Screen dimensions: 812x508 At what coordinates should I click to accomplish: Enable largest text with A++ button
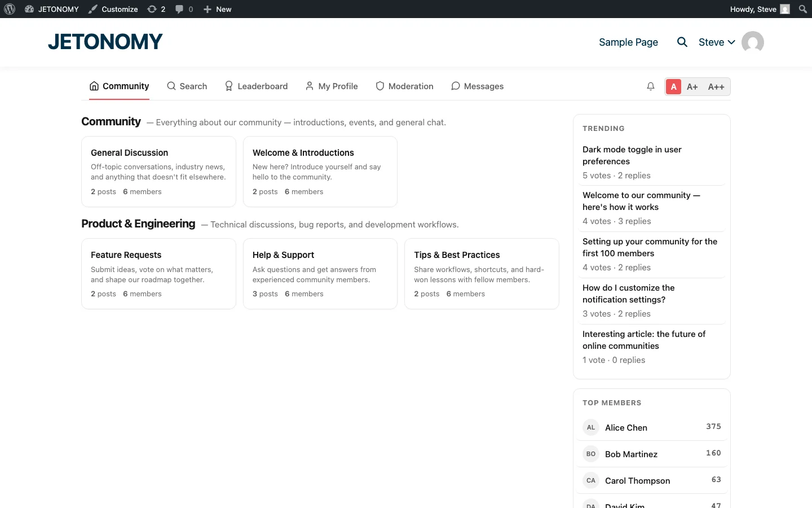716,87
